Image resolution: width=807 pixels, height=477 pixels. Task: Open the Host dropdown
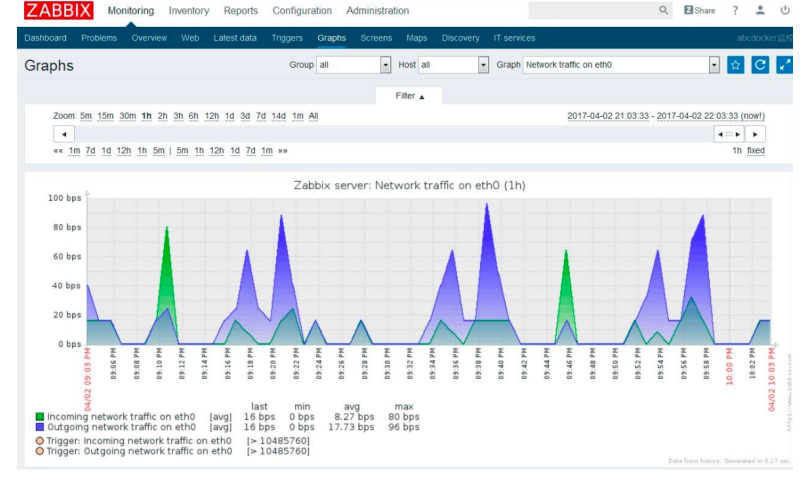pos(453,65)
